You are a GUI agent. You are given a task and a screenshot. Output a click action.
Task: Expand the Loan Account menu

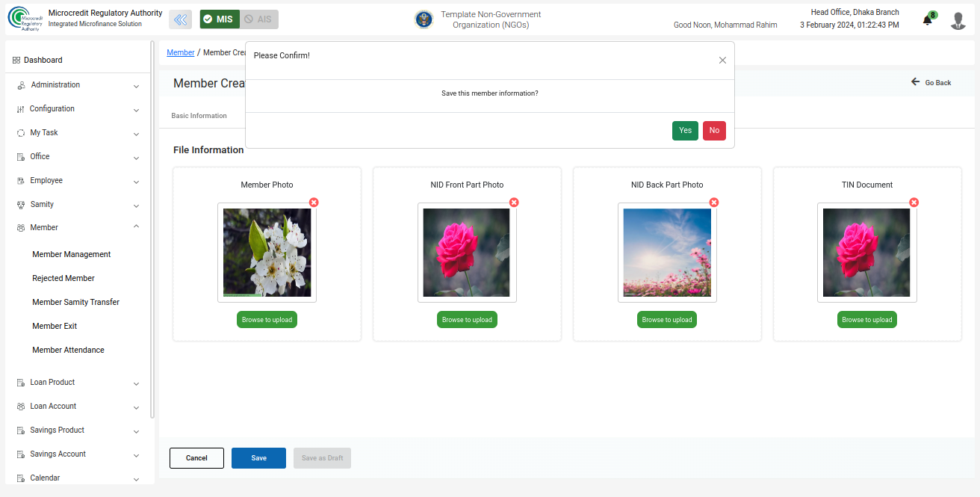[136, 408]
